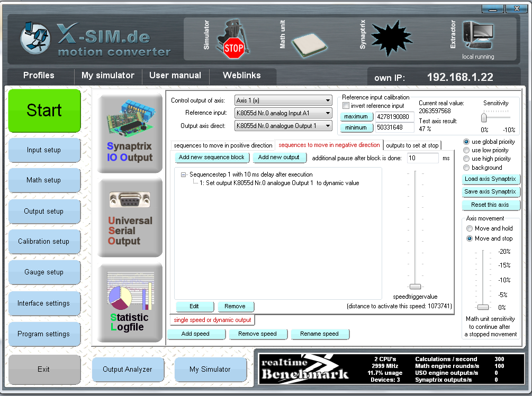Click the realtime Benchmark logo
Image resolution: width=532 pixels, height=396 pixels.
click(305, 369)
